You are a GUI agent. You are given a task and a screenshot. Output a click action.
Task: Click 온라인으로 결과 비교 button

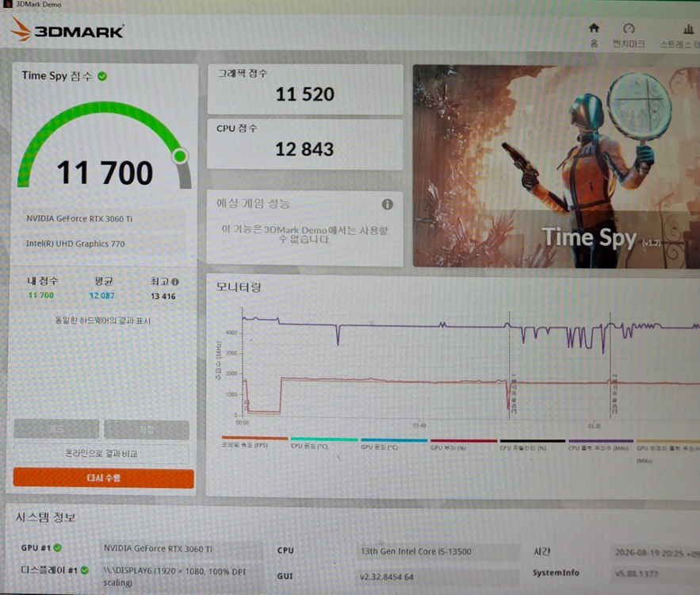101,454
